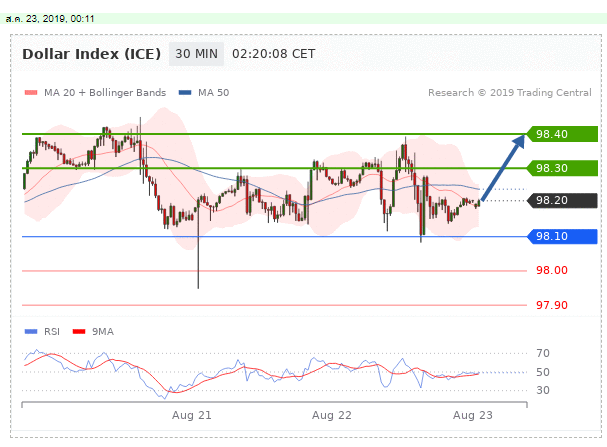Click the Aug 21 date axis label
Viewport: 607px width, 447px height.
192,415
